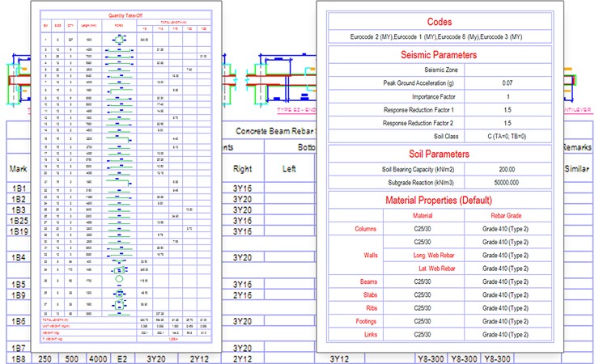Click the "Left" column header
Viewport: 599px width, 364px height.
(289, 168)
